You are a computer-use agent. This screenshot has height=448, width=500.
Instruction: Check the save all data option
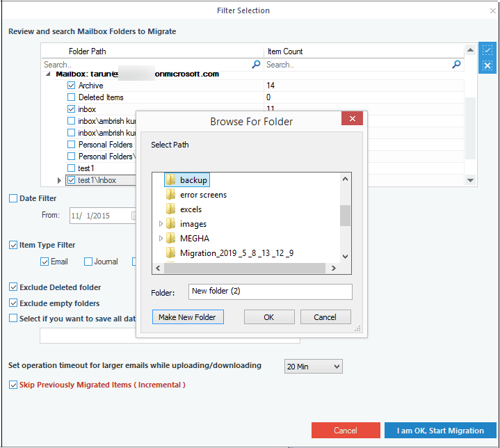click(13, 318)
